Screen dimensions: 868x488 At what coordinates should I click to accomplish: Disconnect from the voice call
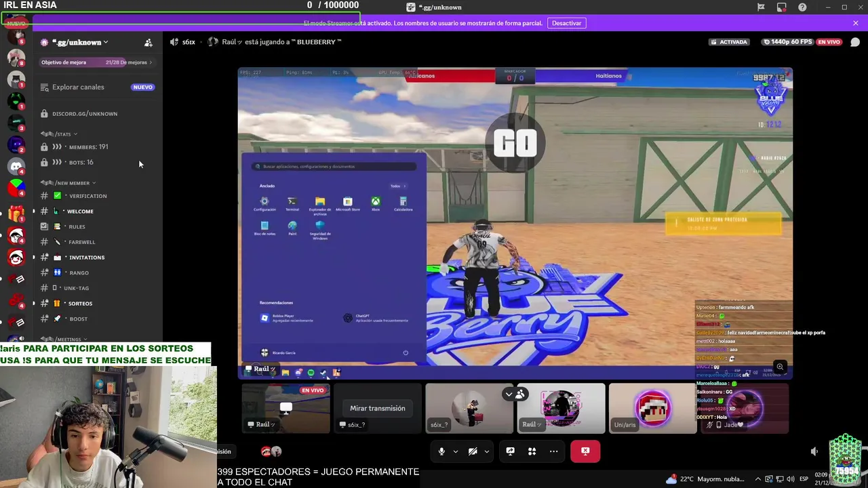pyautogui.click(x=585, y=451)
